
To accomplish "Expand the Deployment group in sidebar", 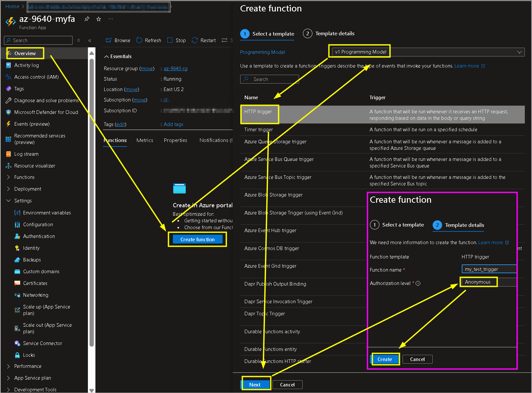I will [x=8, y=189].
